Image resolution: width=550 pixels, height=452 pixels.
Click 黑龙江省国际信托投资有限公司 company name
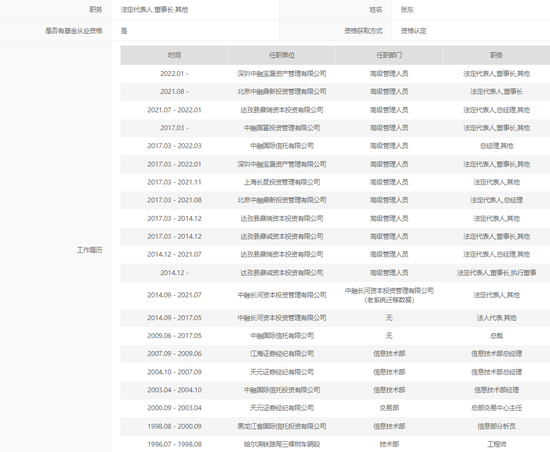(282, 426)
